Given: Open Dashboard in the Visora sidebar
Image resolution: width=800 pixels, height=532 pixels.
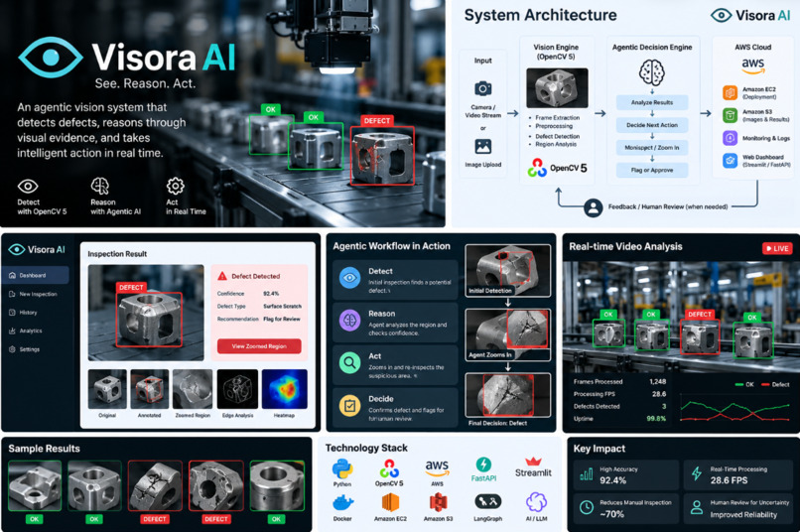Looking at the screenshot, I should pyautogui.click(x=35, y=275).
